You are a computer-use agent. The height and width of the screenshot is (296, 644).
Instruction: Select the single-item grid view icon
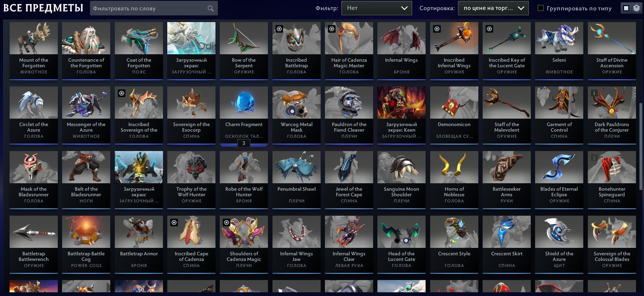[626, 8]
